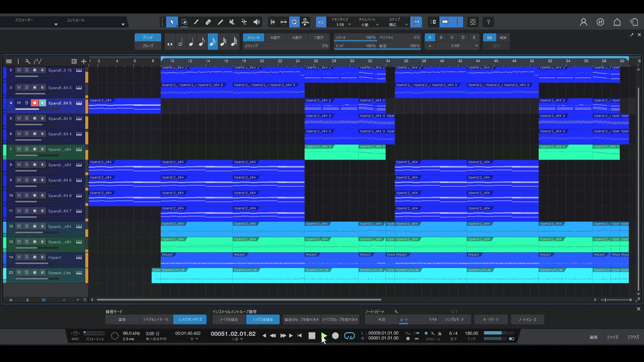Click the グルーヴ (Groove) button
The height and width of the screenshot is (362, 644).
(148, 46)
